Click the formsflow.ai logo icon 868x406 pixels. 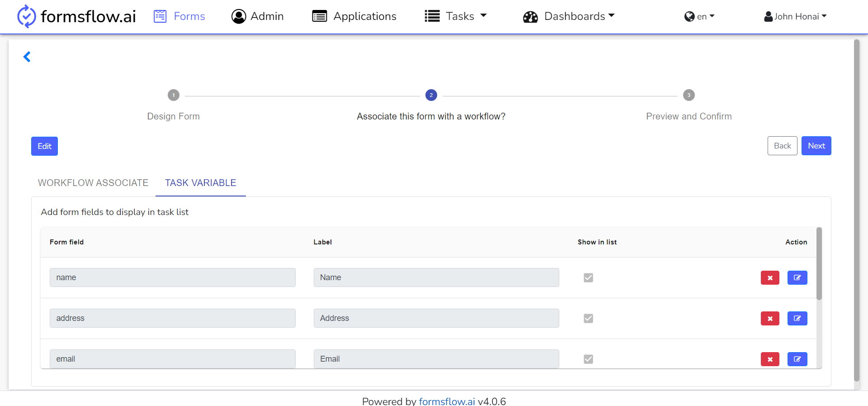(26, 16)
